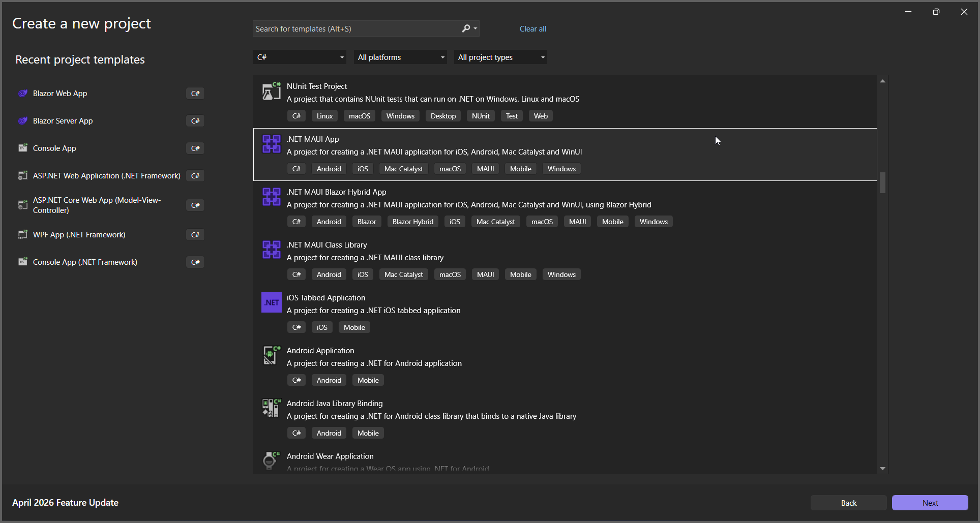The image size is (980, 523).
Task: Select Console App (.NET Framework) recent template
Action: (85, 262)
